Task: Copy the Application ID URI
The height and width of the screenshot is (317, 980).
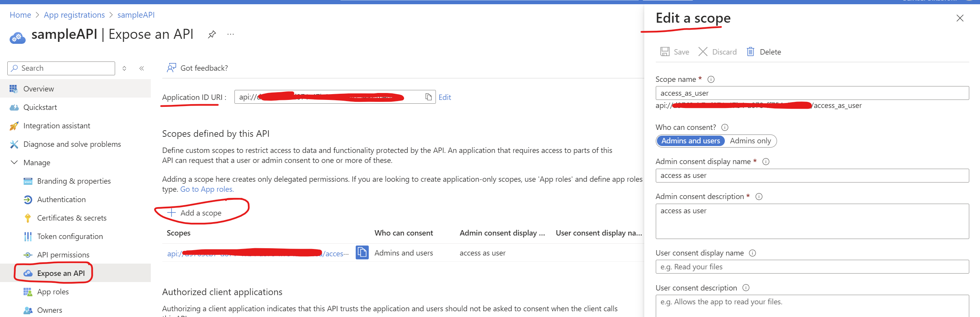Action: [x=428, y=97]
